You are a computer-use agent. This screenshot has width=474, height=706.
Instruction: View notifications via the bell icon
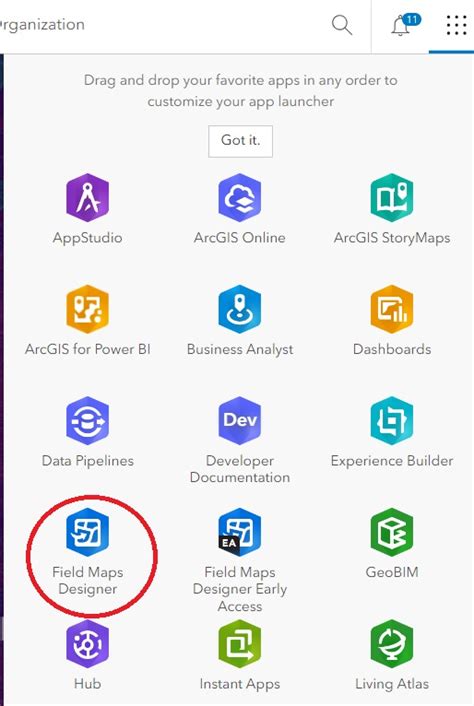pyautogui.click(x=403, y=25)
